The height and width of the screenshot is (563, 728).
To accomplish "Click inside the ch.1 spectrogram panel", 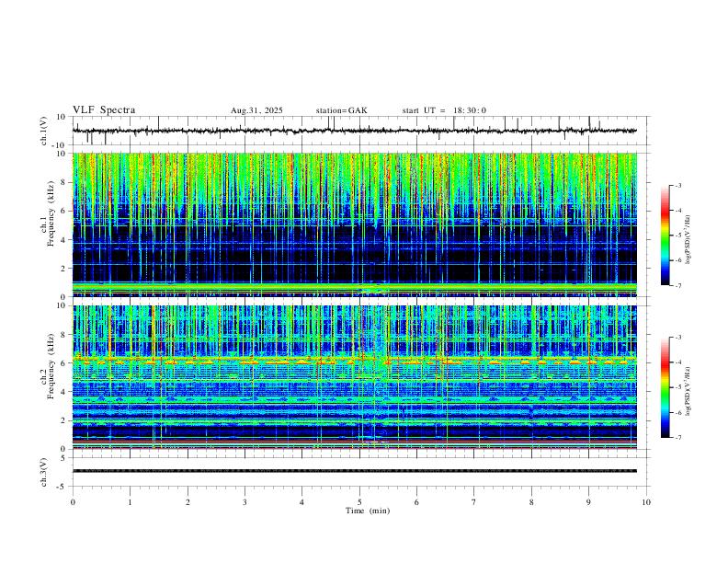I will tap(355, 224).
